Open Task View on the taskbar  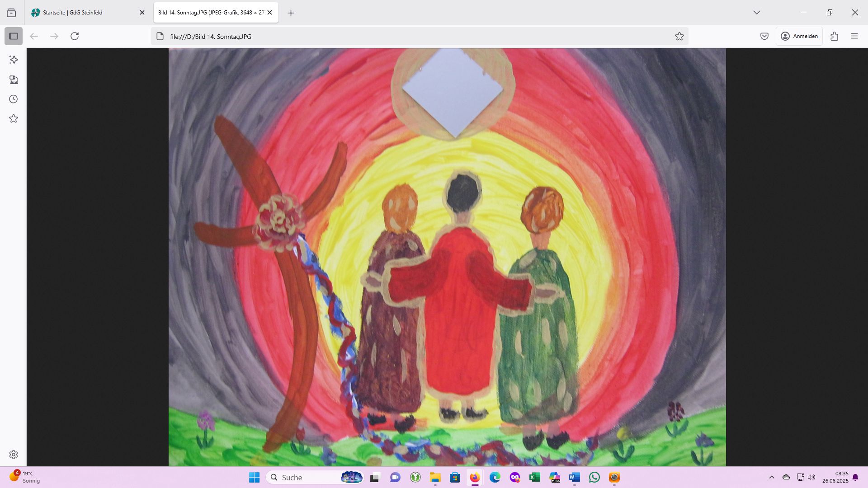[x=375, y=478]
